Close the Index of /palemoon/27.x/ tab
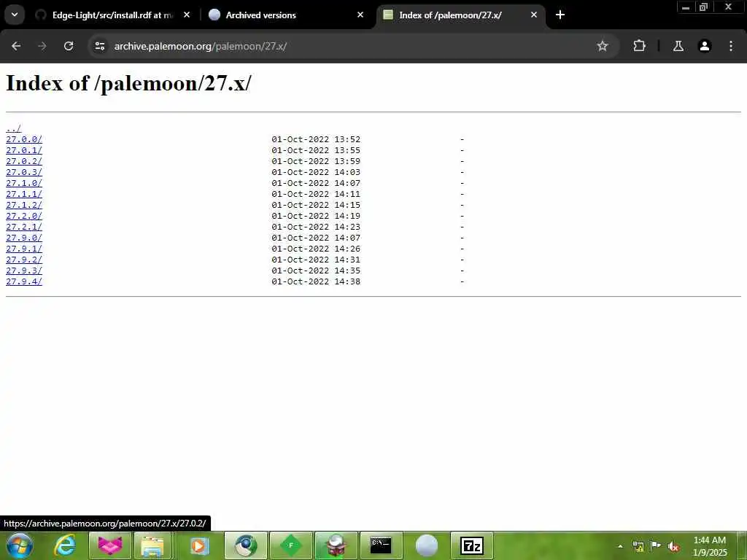 point(534,15)
